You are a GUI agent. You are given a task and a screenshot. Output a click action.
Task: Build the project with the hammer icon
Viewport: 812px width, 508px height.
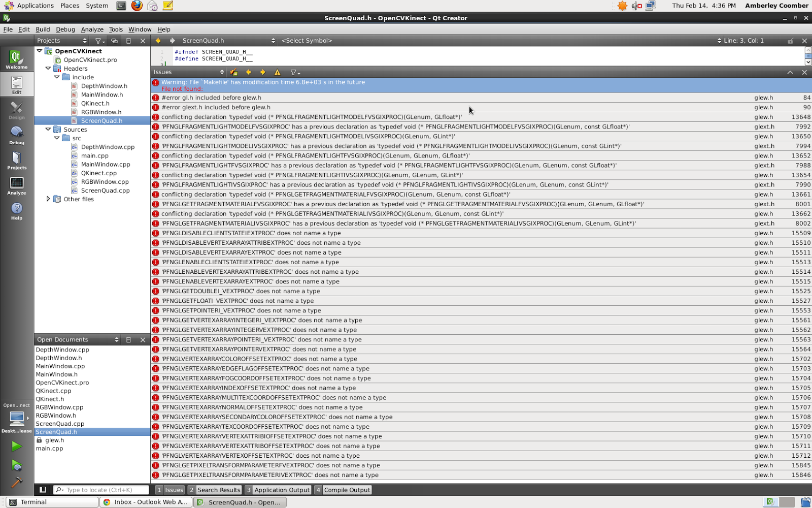click(17, 482)
